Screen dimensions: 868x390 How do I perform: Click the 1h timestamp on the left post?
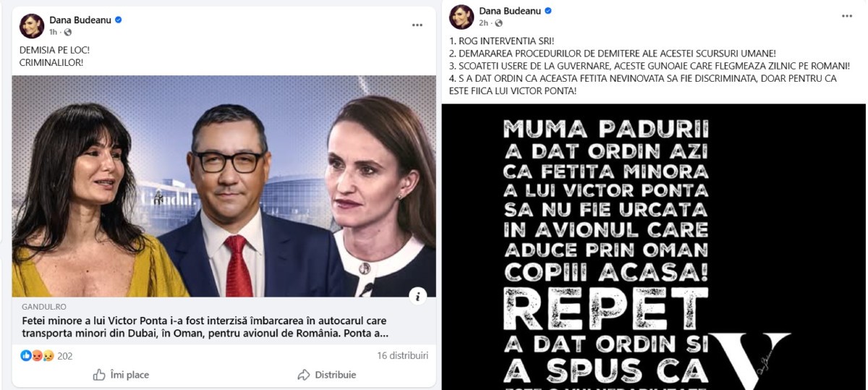54,33
